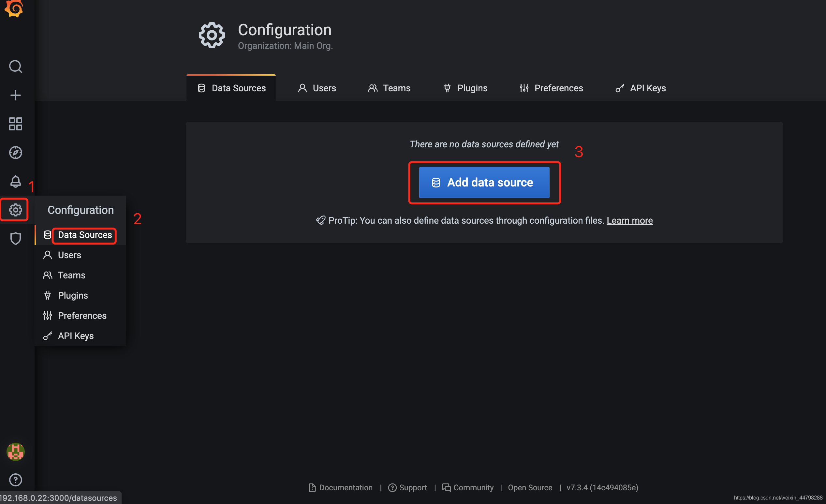This screenshot has width=826, height=504.
Task: Click the people icon in the Teams tab
Action: point(373,88)
